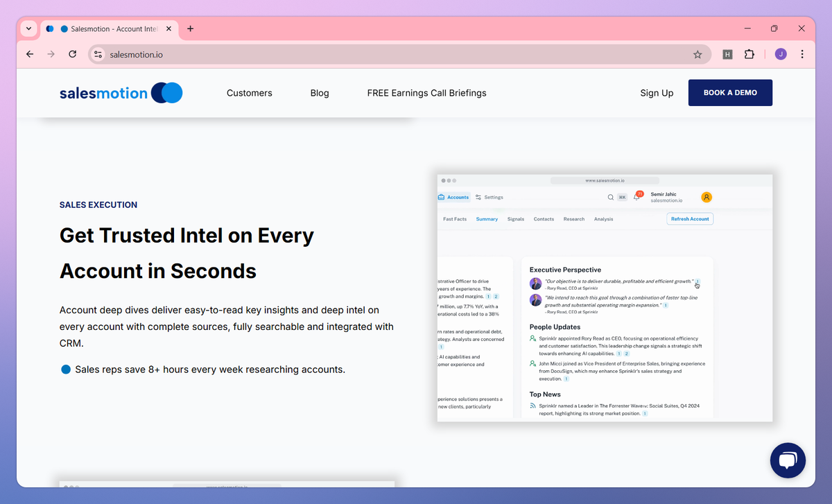This screenshot has width=832, height=504.
Task: Open Chrome's three-dot menu
Action: pyautogui.click(x=802, y=53)
